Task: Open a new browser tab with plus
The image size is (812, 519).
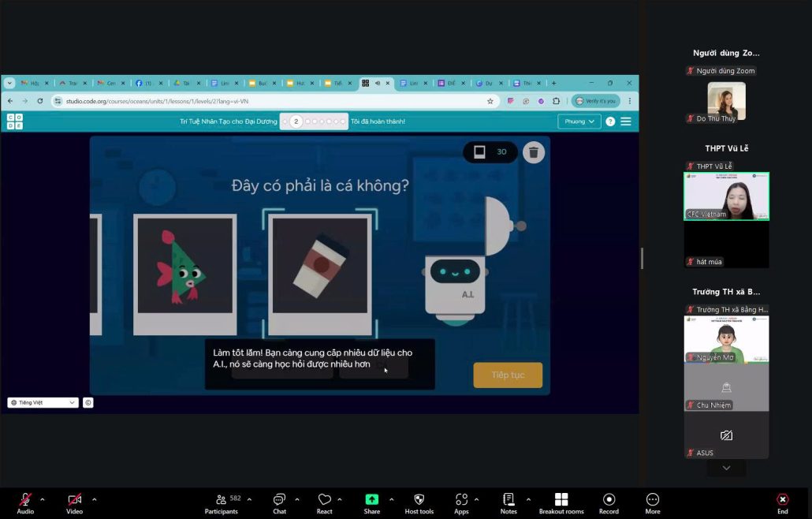Action: coord(553,83)
